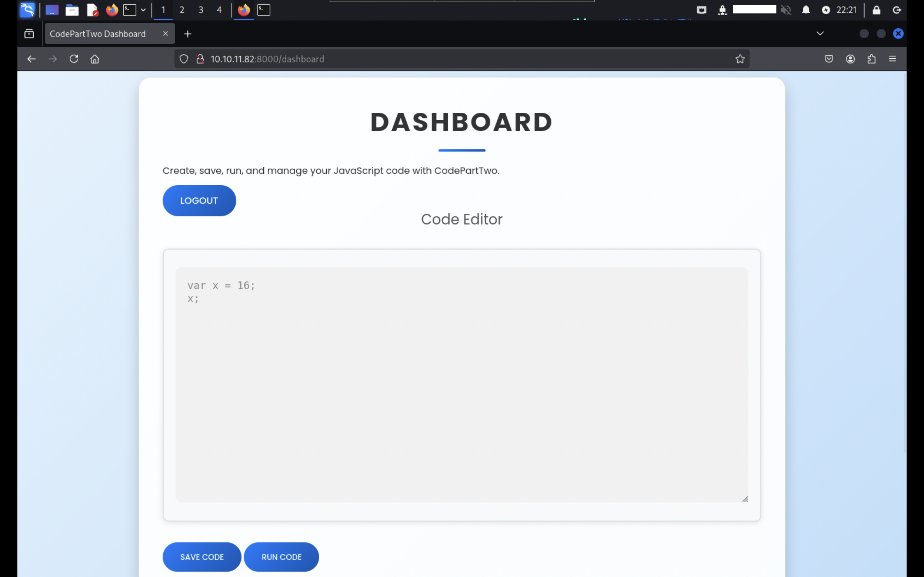This screenshot has width=924, height=577.
Task: Bookmark this page with star icon
Action: (x=740, y=59)
